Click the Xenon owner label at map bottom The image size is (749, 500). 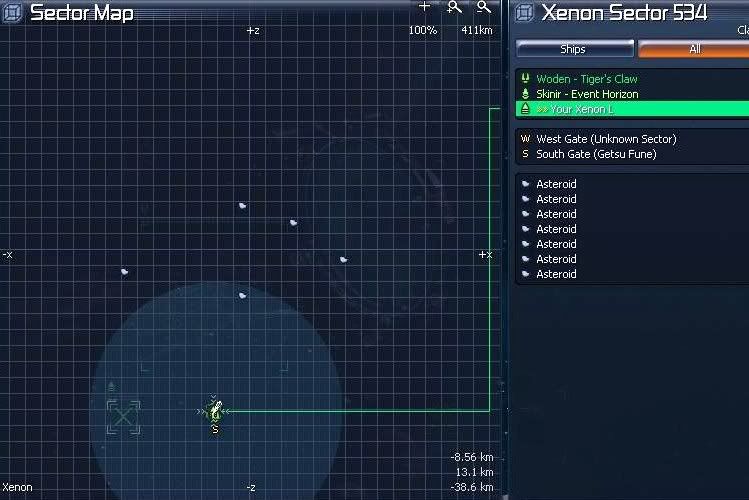[17, 488]
